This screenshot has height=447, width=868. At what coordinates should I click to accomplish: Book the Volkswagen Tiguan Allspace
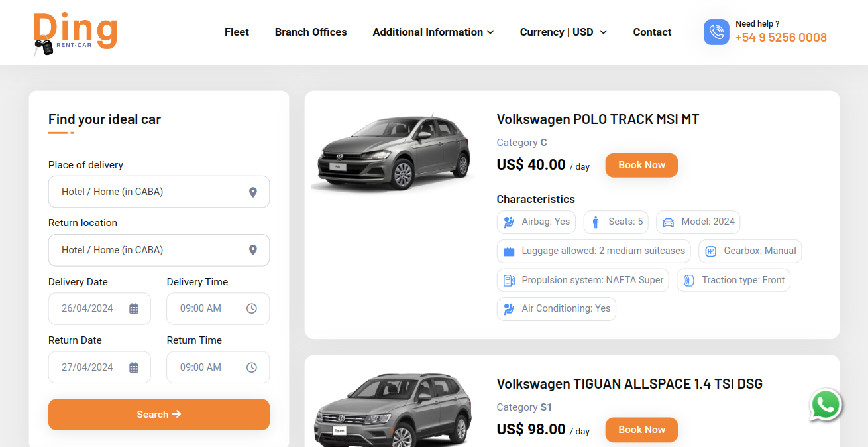click(641, 430)
